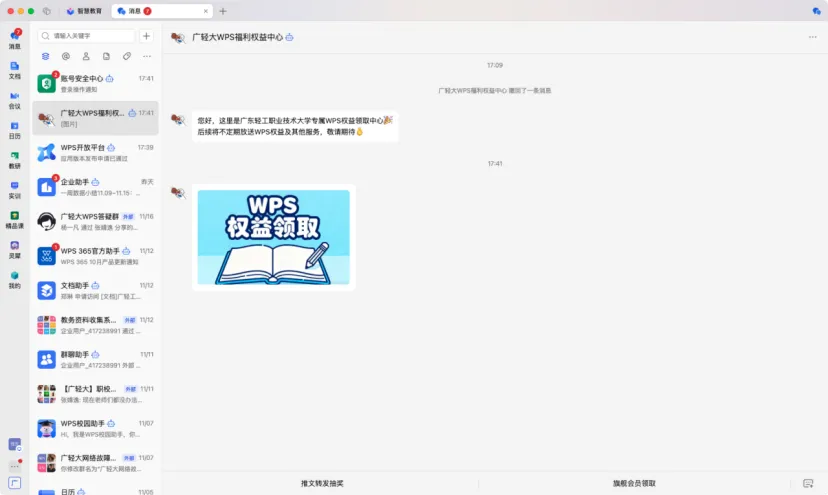The image size is (828, 495).
Task: Click the WPS校园助手 graduate mascot avatar
Action: pos(46,428)
